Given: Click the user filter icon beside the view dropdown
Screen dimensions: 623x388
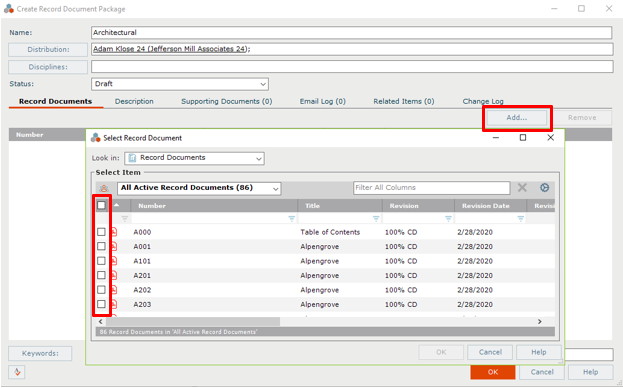Looking at the screenshot, I should [x=104, y=188].
